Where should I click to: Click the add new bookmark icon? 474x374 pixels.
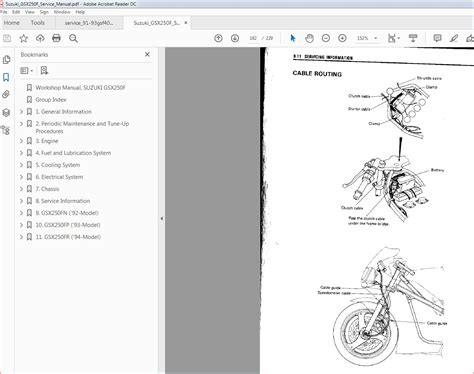point(44,70)
